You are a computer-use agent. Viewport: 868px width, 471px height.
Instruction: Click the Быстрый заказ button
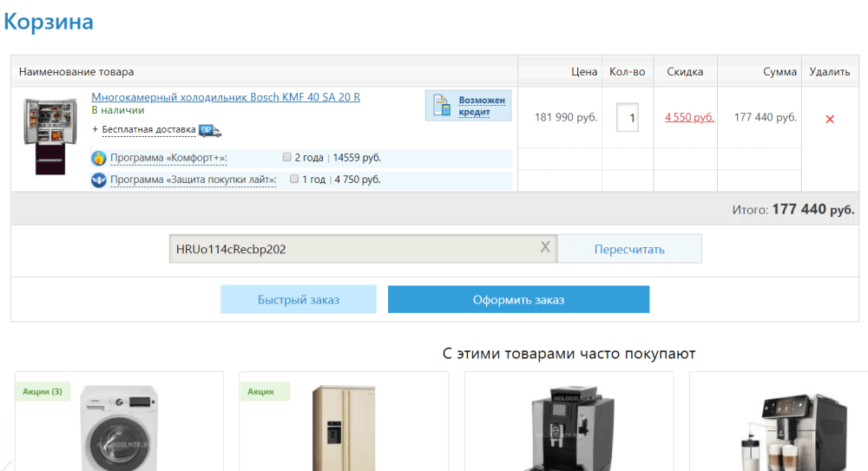299,299
